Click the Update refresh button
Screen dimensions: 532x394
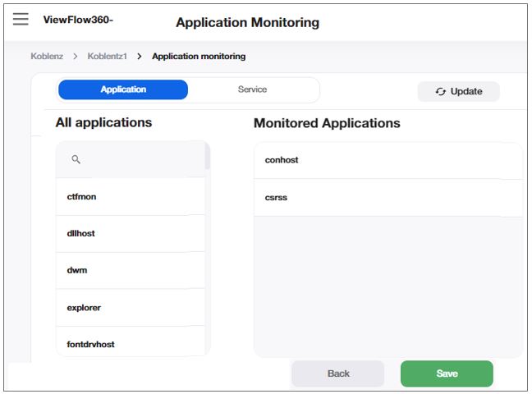pos(458,91)
